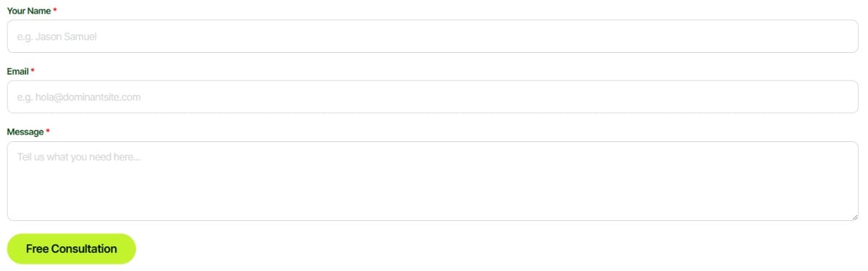
Task: Click the "Email" field label
Action: click(18, 72)
